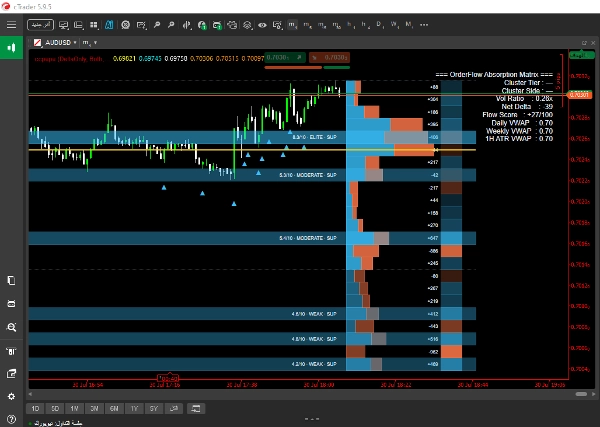600x427 pixels.
Task: Click the New Order button in toolbar
Action: (41, 25)
